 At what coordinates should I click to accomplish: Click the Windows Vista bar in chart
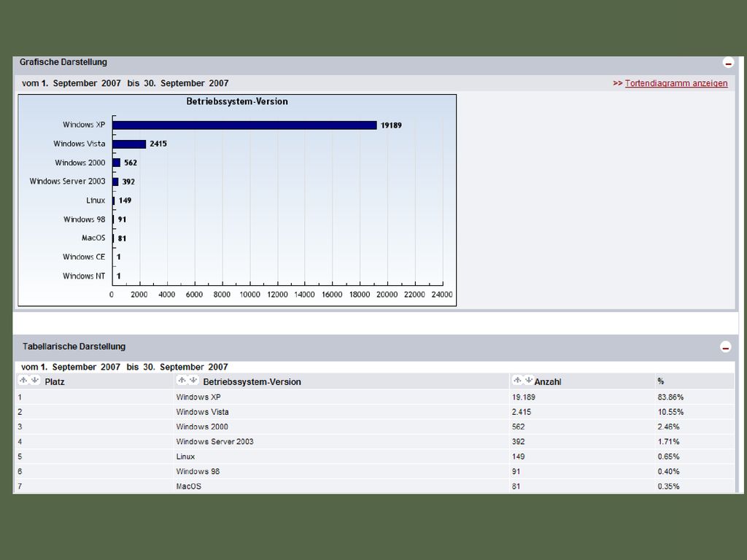[130, 144]
